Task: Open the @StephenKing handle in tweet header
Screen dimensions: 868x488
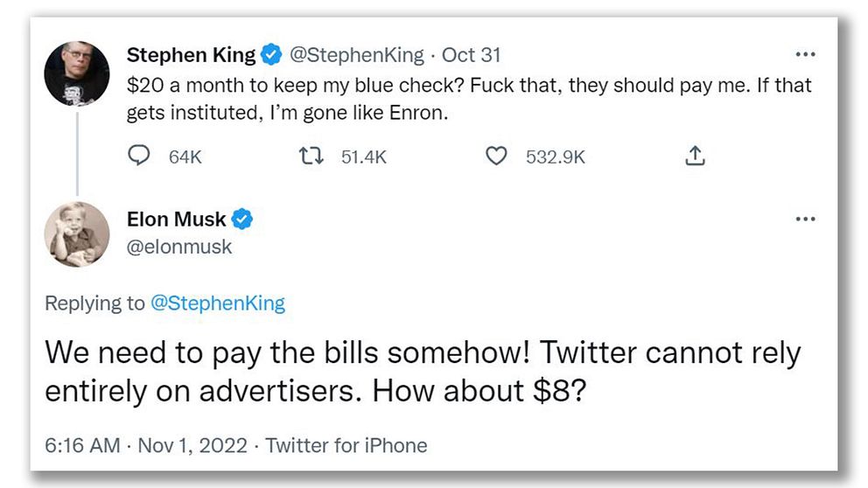Action: 356,55
